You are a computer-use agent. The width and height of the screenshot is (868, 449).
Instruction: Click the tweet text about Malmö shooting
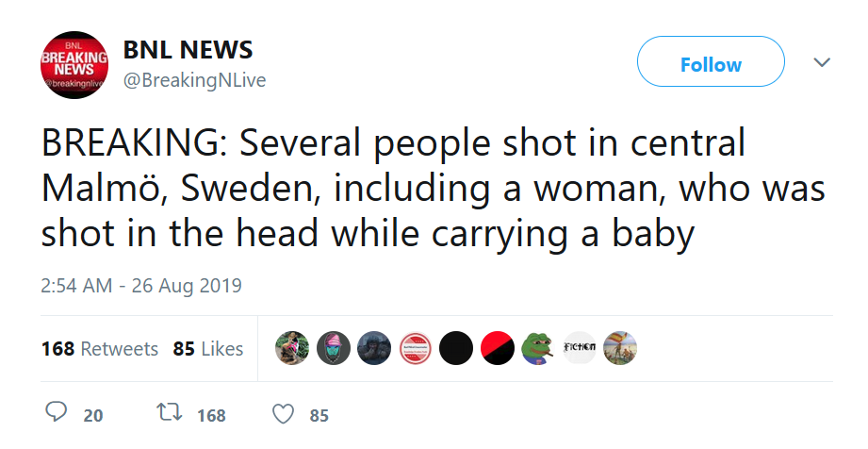point(433,189)
